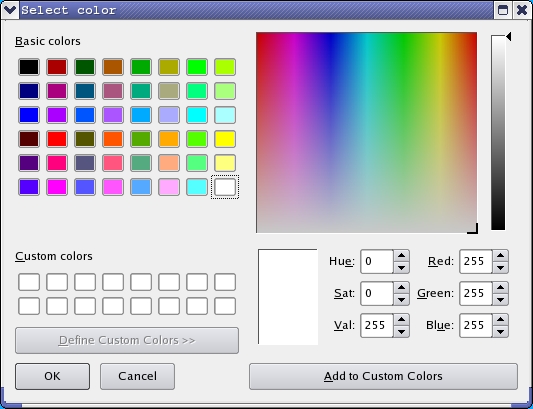Click the Define Custom Colors >> button
The height and width of the screenshot is (409, 533).
127,340
